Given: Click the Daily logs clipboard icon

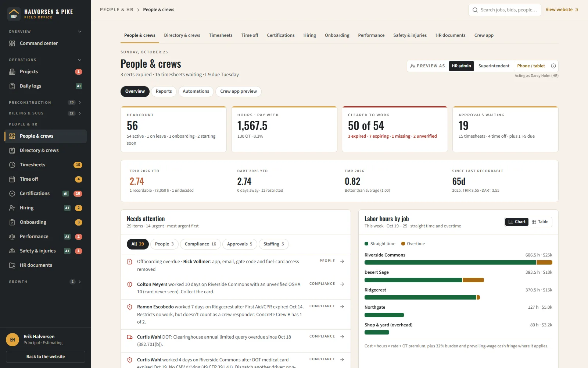Looking at the screenshot, I should pos(12,86).
